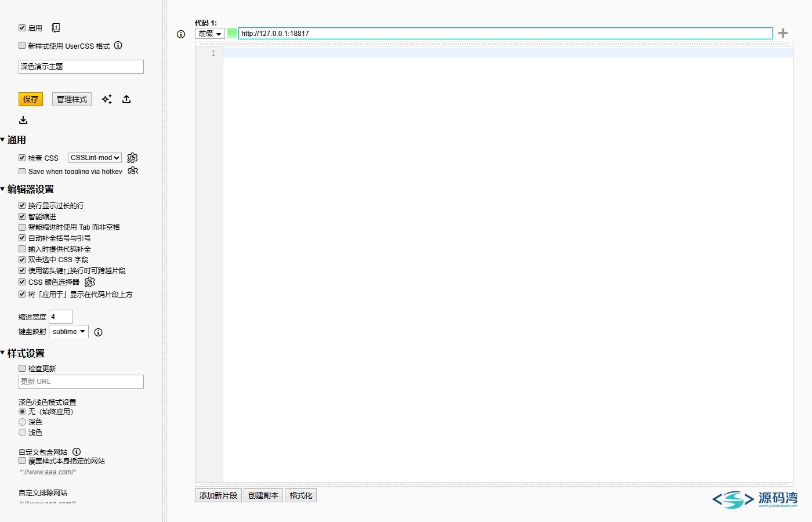Viewport: 812px width, 522px height.
Task: Open the sublime keymap dropdown
Action: [68, 332]
